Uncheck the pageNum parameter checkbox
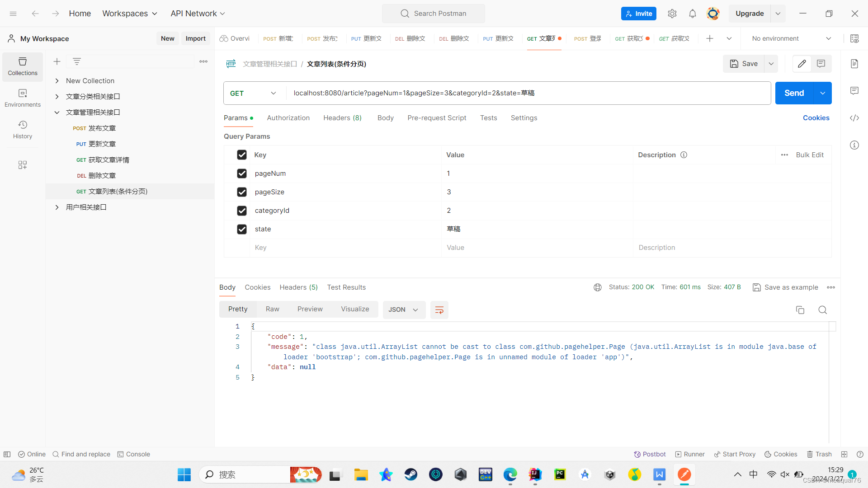The width and height of the screenshot is (868, 488). tap(242, 174)
